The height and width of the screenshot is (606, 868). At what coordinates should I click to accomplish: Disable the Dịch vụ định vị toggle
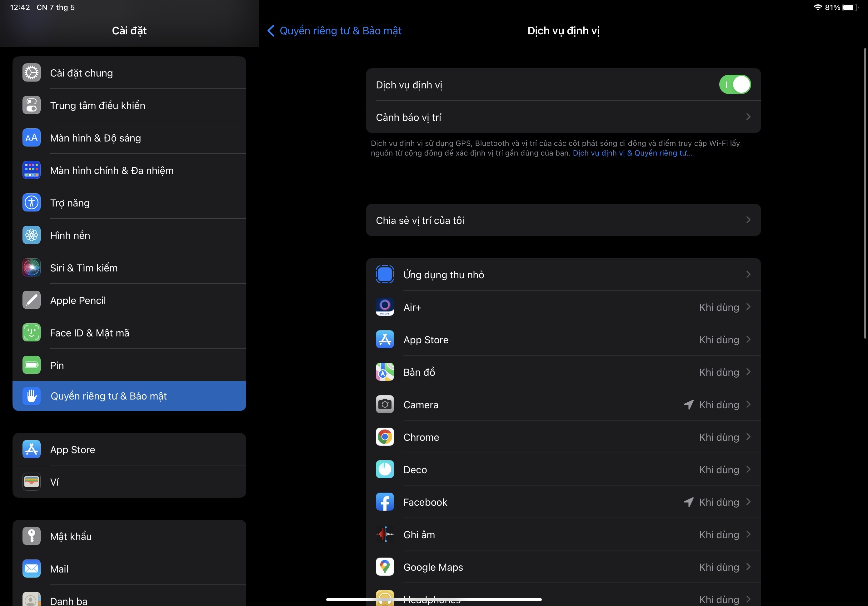pyautogui.click(x=735, y=85)
